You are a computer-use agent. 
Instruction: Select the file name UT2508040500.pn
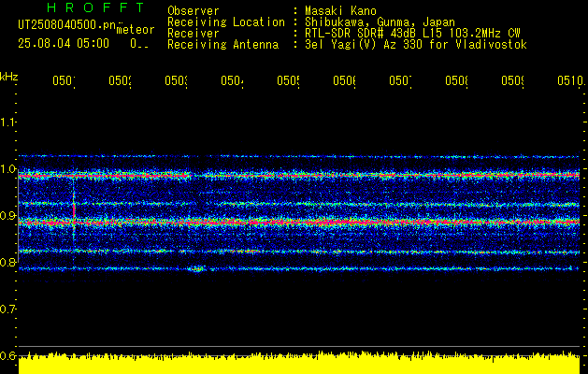[68, 24]
